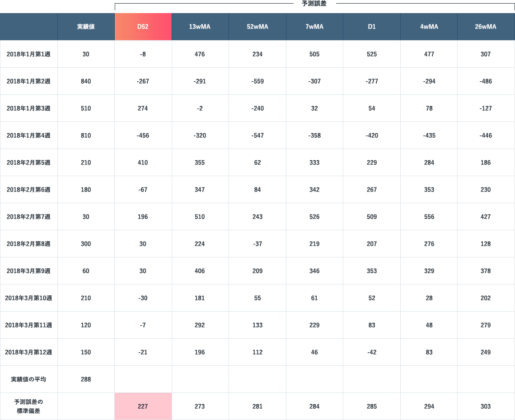Click the 7wMA column header
Screen dimensions: 515x420
click(314, 27)
